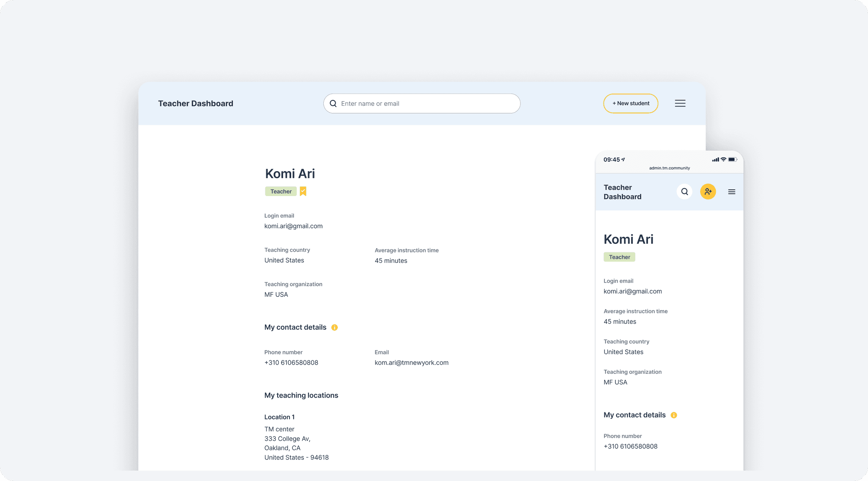
Task: Tap the green Teacher tag on mobile
Action: (x=619, y=257)
